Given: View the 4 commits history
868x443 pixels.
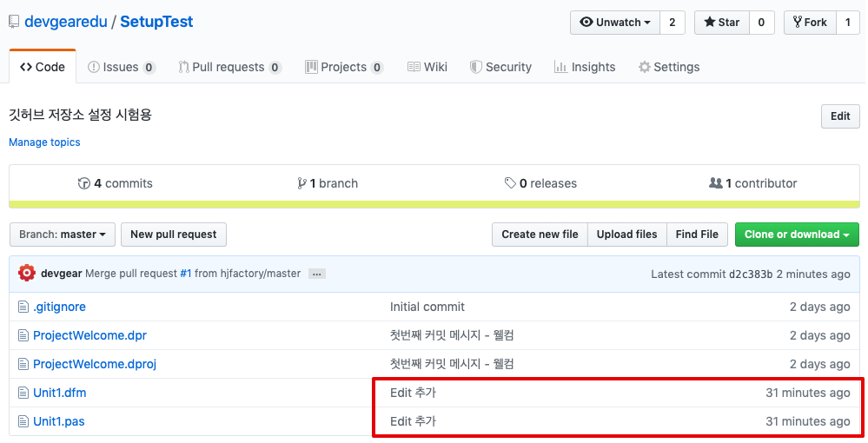Looking at the screenshot, I should point(116,183).
